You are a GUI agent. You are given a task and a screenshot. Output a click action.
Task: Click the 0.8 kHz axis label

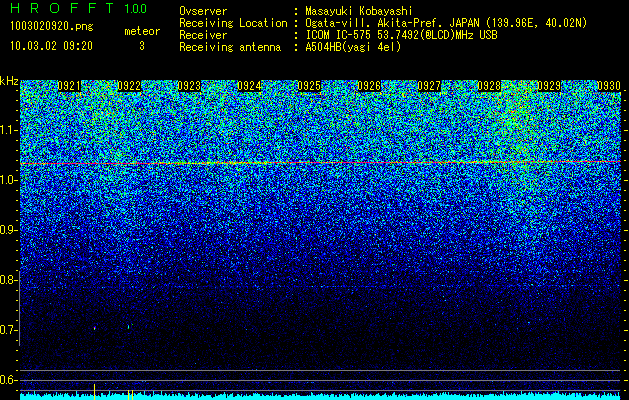[x=9, y=280]
